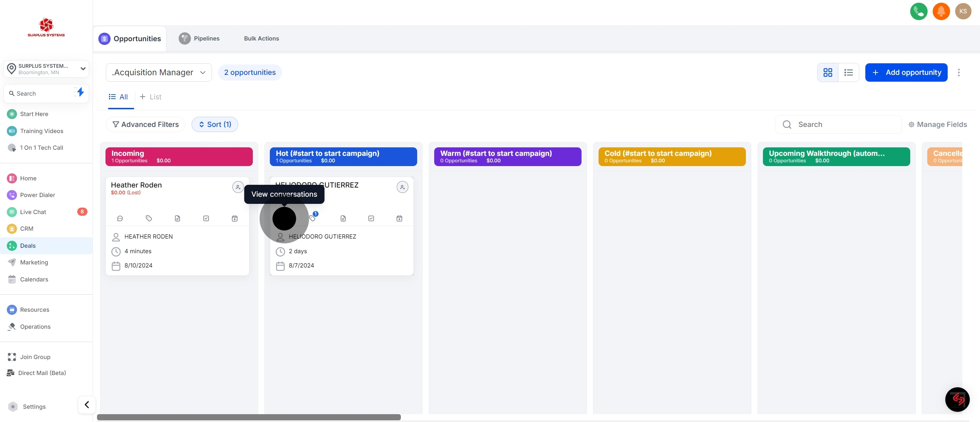Click the tasks checkbox icon on Heliodoro card

[371, 218]
